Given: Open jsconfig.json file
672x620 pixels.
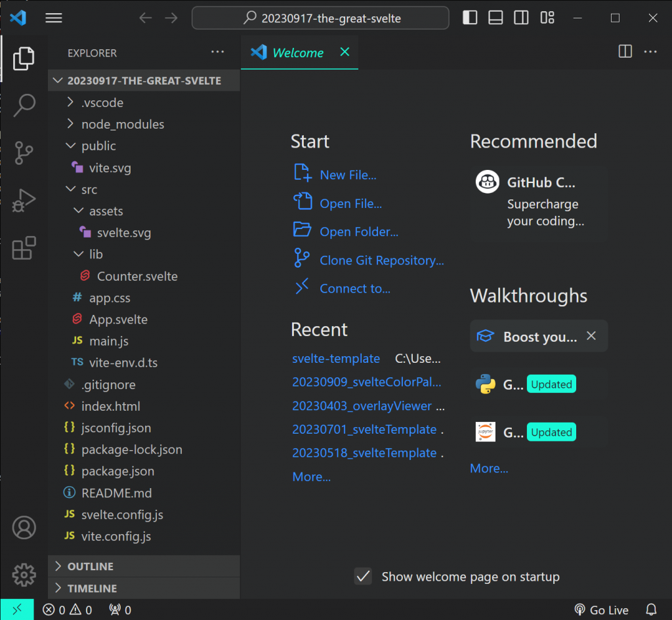Looking at the screenshot, I should point(144,428).
